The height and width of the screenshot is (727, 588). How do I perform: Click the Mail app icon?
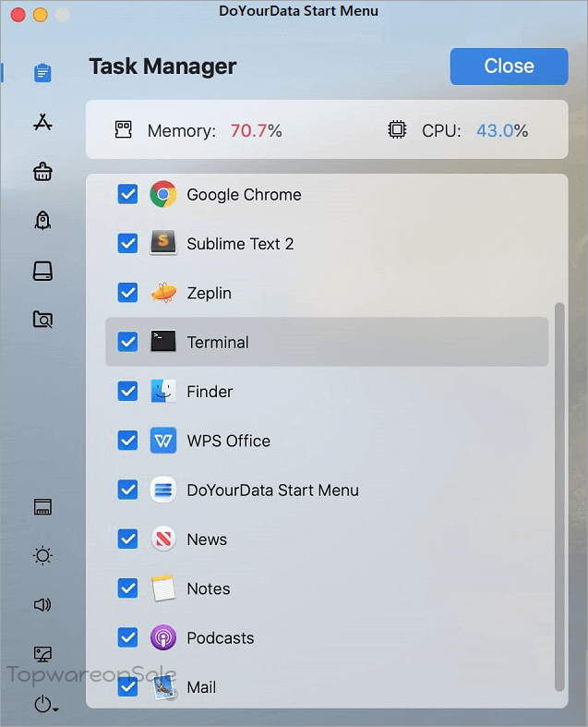pyautogui.click(x=164, y=687)
